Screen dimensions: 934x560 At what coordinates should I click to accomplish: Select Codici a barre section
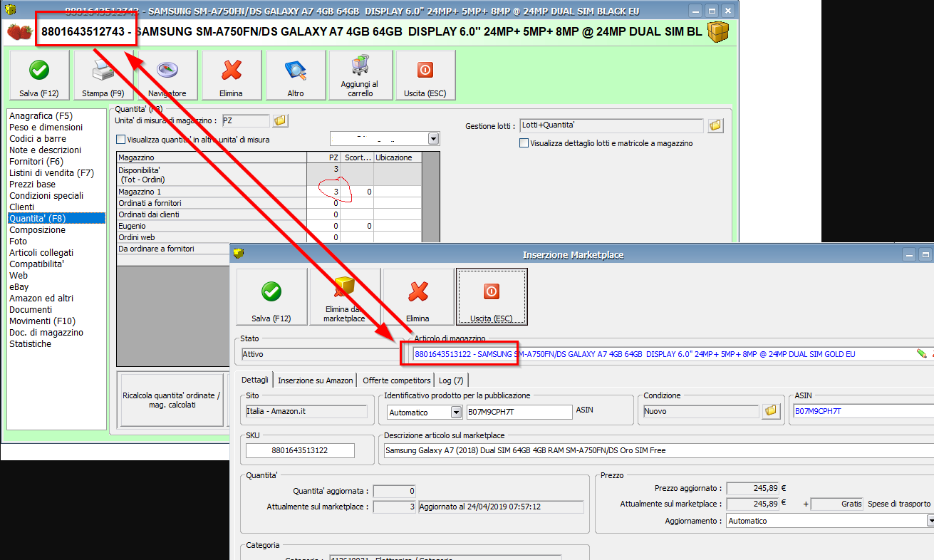38,138
